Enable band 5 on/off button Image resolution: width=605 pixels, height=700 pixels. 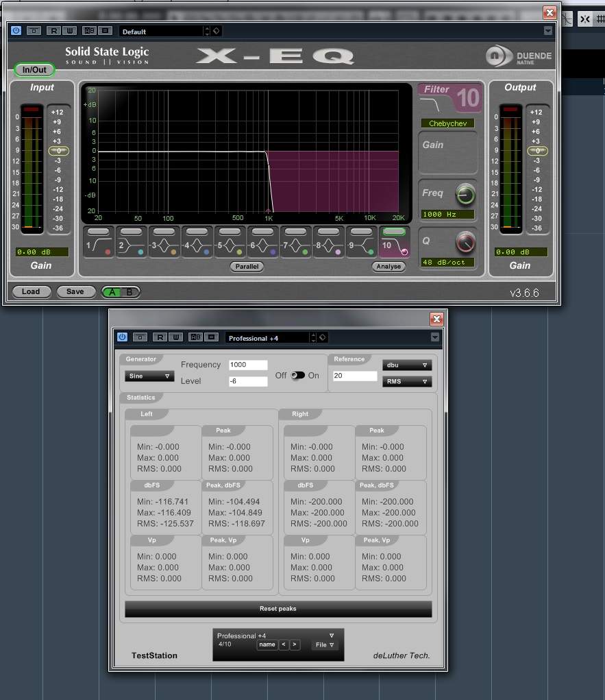[230, 231]
